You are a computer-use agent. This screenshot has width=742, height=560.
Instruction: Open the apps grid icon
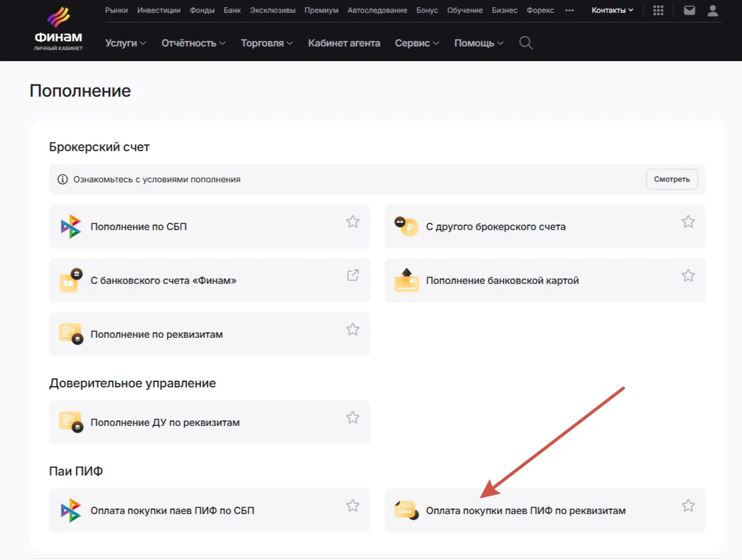(x=659, y=10)
